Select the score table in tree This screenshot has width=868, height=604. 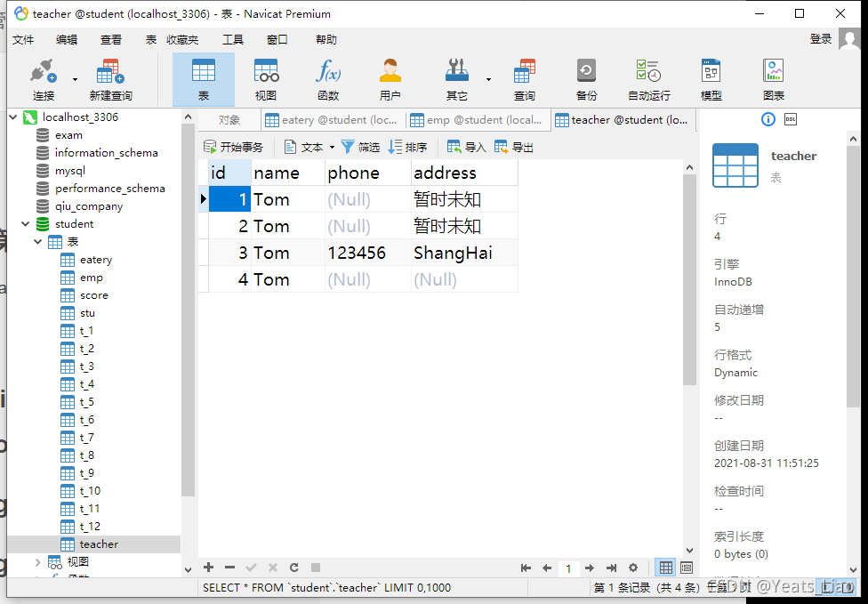(x=93, y=295)
